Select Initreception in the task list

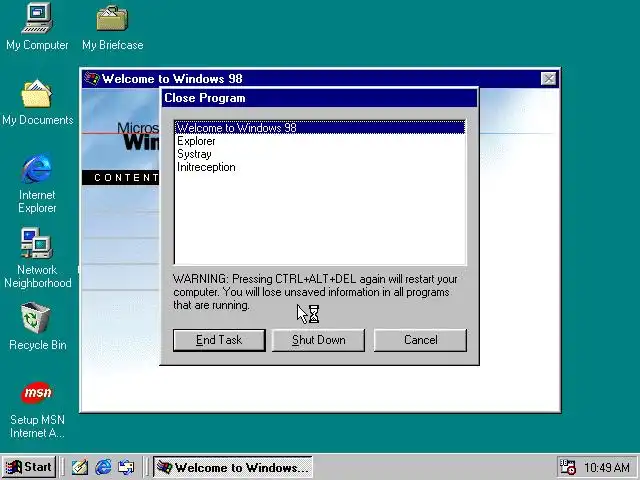320,167
